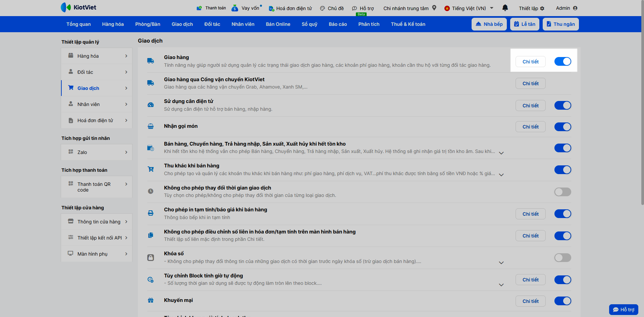
Task: Click the Zalo grid icon in sidebar
Action: click(71, 152)
